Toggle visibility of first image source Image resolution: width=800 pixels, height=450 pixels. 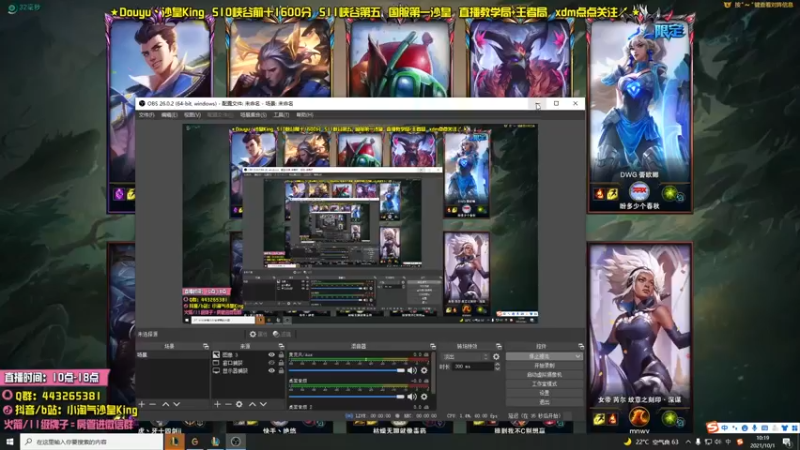(x=271, y=355)
